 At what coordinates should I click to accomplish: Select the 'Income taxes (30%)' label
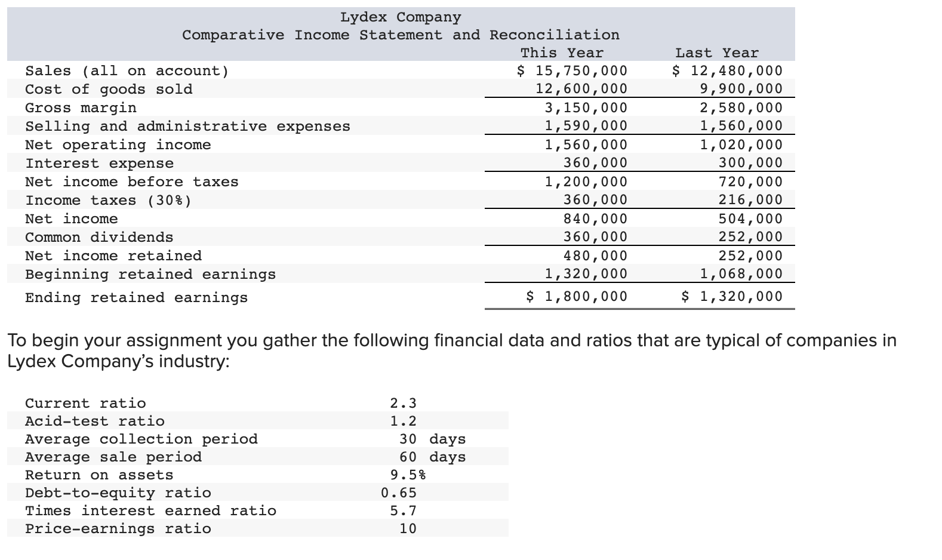click(108, 200)
